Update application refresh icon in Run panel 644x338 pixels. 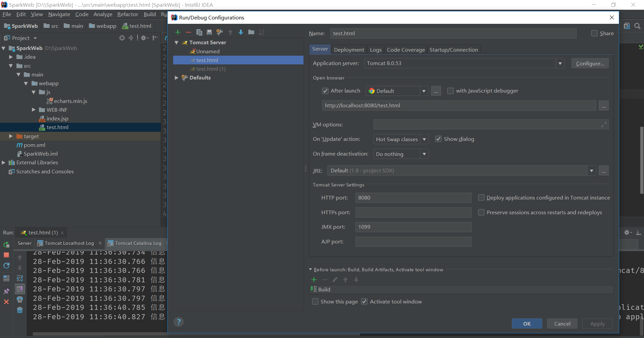click(6, 266)
